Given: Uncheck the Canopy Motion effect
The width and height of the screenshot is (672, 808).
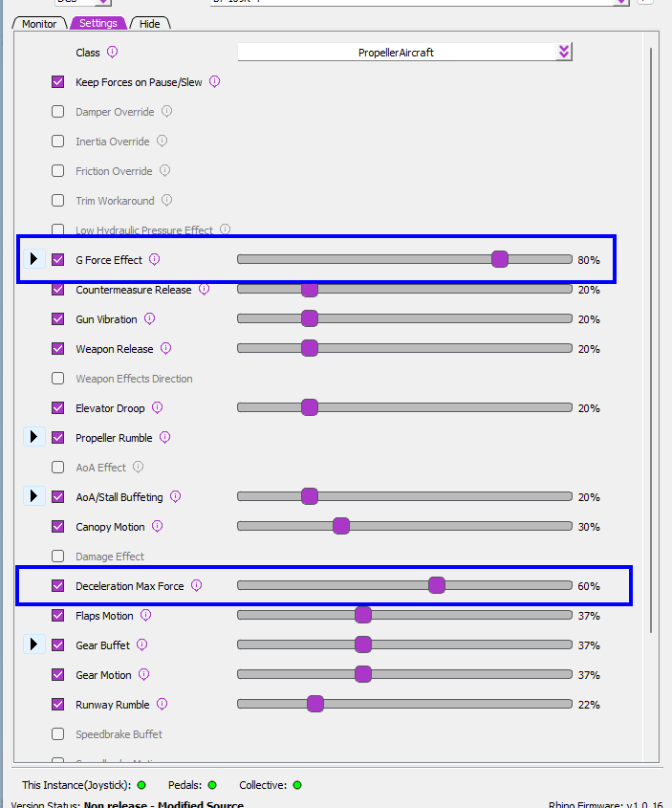Looking at the screenshot, I should tap(58, 527).
